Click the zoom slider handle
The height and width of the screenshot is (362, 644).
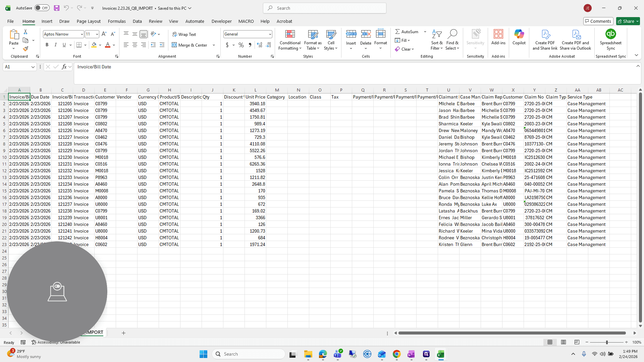click(606, 342)
